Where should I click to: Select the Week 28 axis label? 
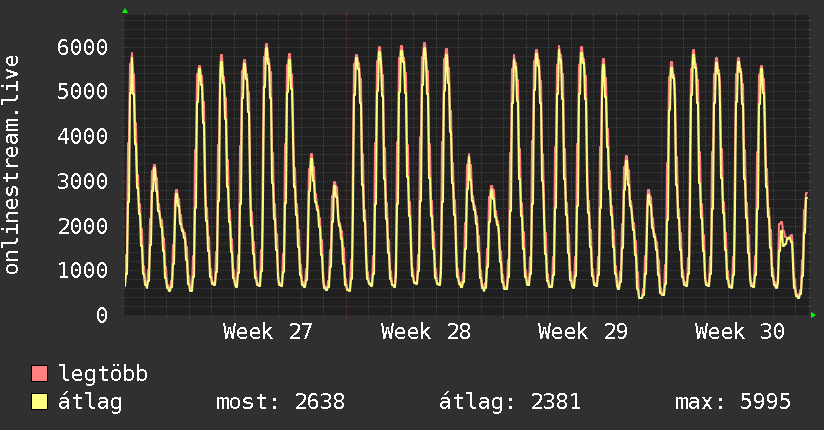tap(426, 332)
